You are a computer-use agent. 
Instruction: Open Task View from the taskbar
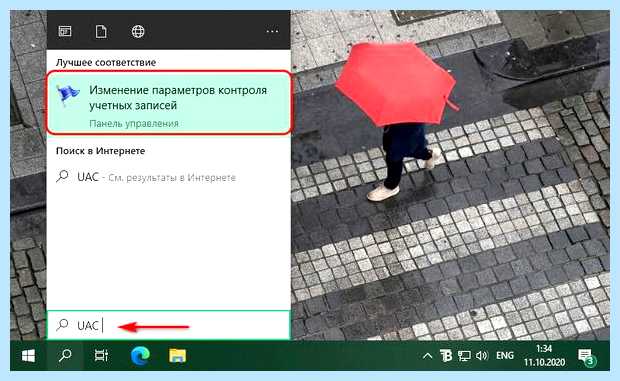101,356
